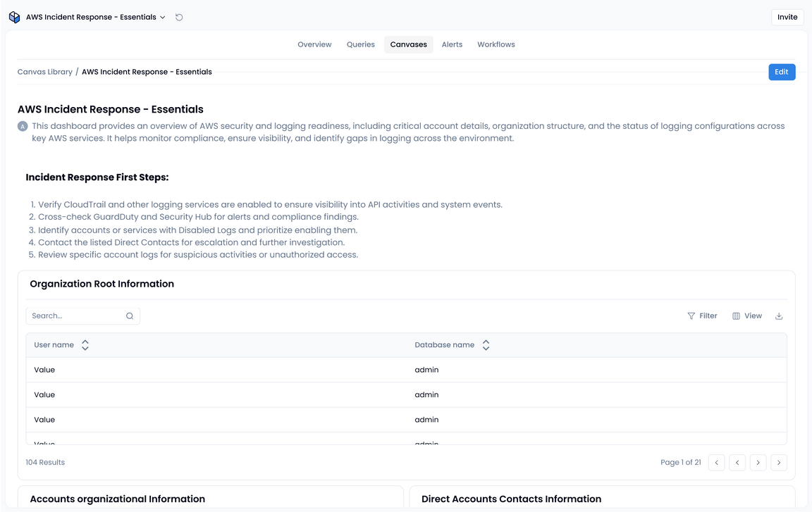Viewport: 812px width, 512px height.
Task: Open the View columns option
Action: click(x=746, y=316)
